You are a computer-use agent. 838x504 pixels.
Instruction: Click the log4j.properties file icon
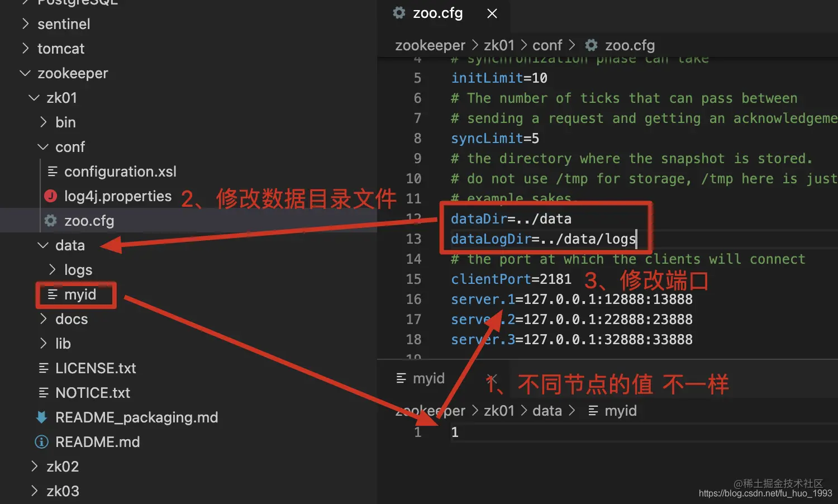(x=51, y=196)
